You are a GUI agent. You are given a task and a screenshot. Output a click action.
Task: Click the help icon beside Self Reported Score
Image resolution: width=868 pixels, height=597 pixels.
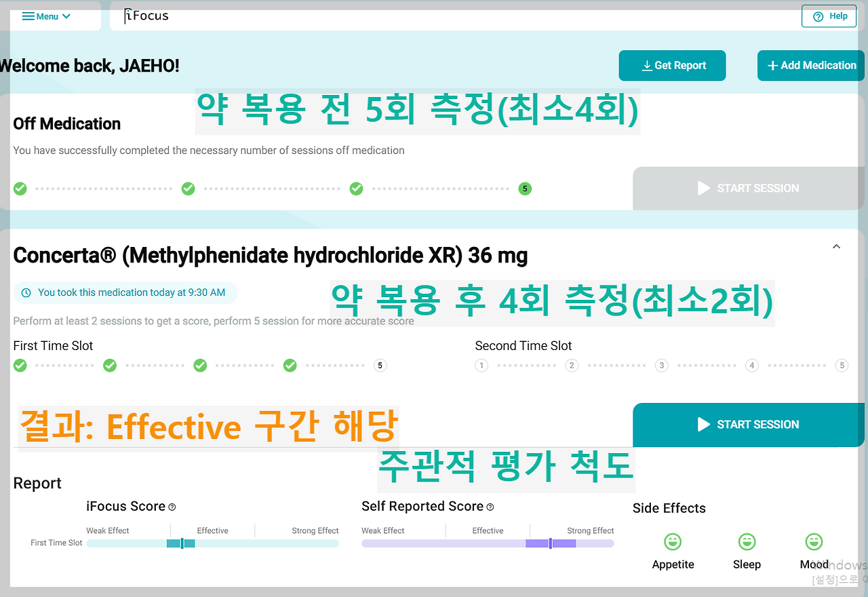(x=490, y=507)
